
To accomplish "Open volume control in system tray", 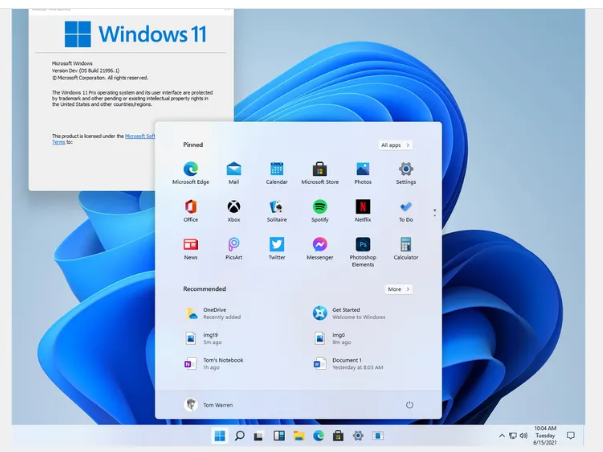I will 523,436.
